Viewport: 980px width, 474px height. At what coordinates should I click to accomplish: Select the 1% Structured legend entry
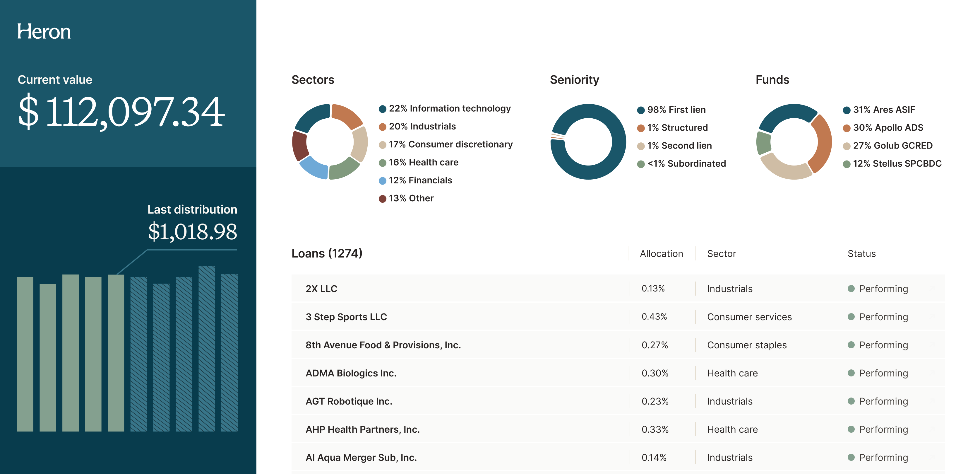point(673,127)
